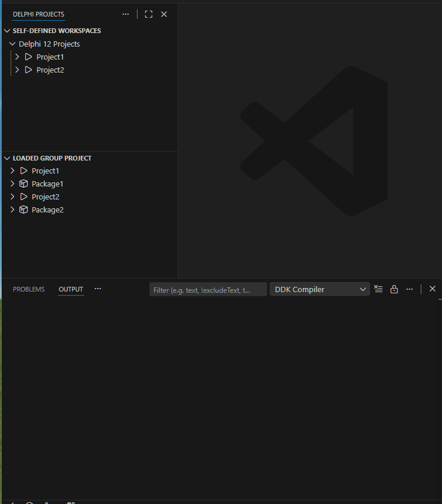The image size is (442, 504).
Task: Collapse the Delphi 12 Projects workspace
Action: [12, 44]
